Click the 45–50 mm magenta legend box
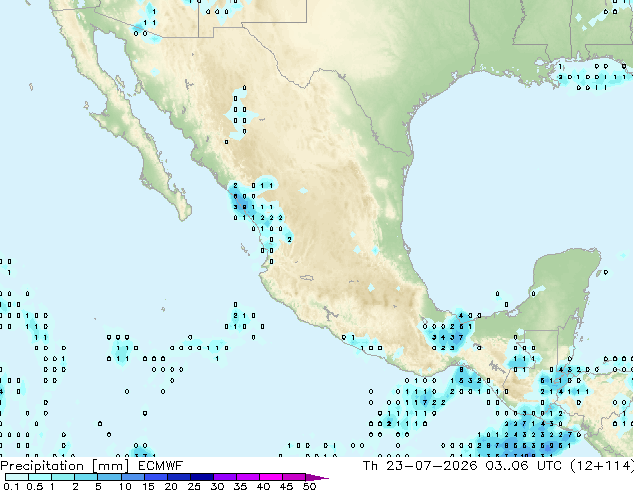The image size is (634, 490). [294, 477]
